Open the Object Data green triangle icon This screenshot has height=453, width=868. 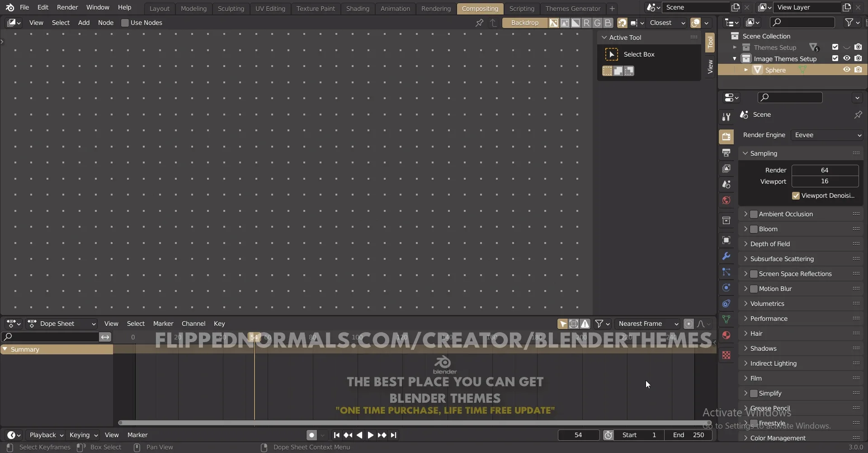(x=726, y=319)
